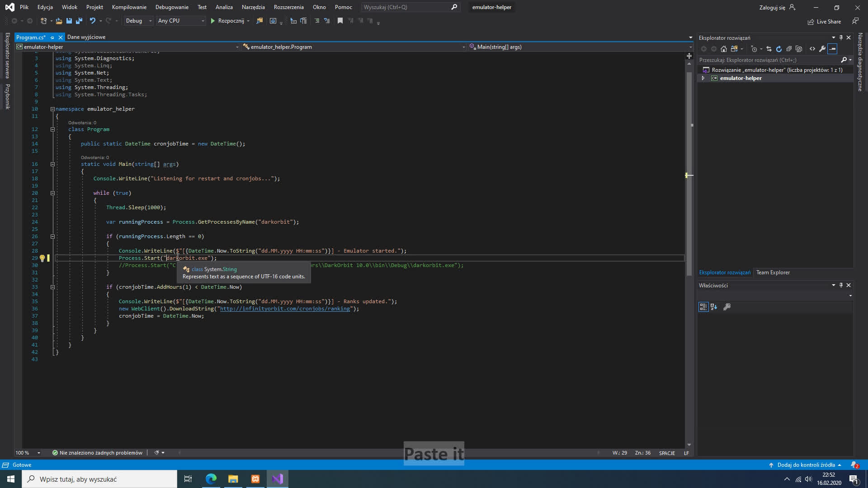Image resolution: width=868 pixels, height=488 pixels.
Task: Click Sync with Active Document icon
Action: point(769,49)
